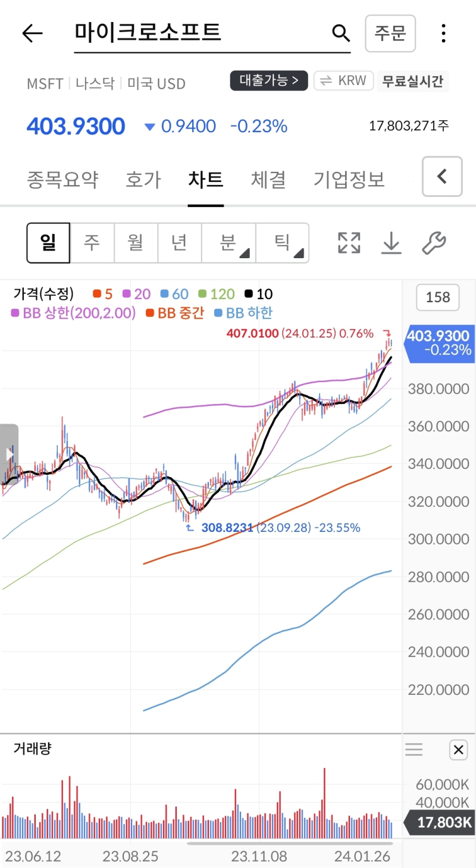Switch to 월 monthly chart period

(136, 243)
